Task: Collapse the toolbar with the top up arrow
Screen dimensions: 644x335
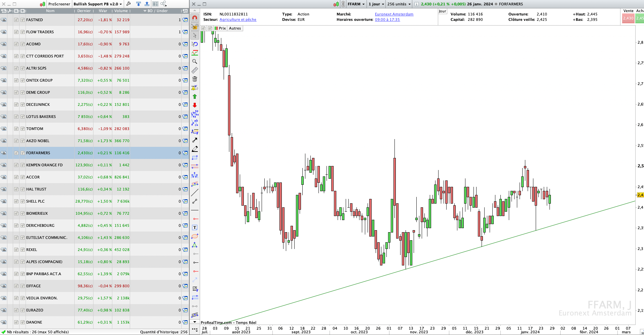Action: (x=195, y=11)
